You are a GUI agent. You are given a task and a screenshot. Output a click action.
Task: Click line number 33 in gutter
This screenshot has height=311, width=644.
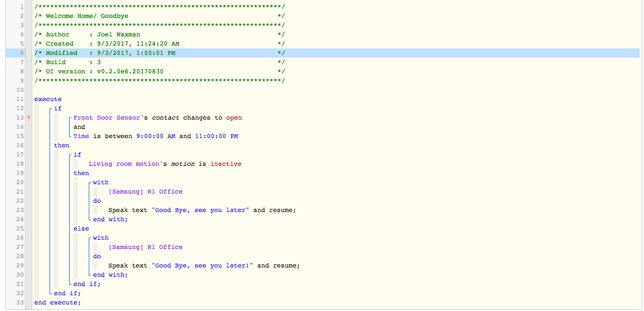pyautogui.click(x=20, y=302)
